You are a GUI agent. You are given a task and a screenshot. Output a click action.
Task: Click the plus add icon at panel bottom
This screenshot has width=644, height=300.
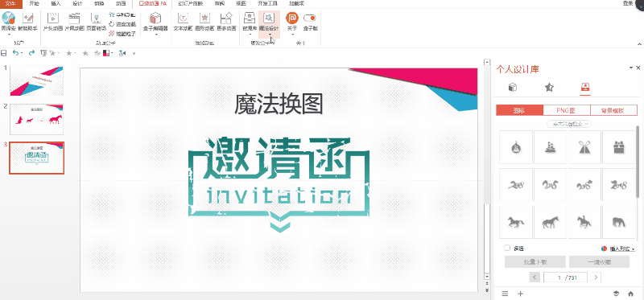pos(520,294)
